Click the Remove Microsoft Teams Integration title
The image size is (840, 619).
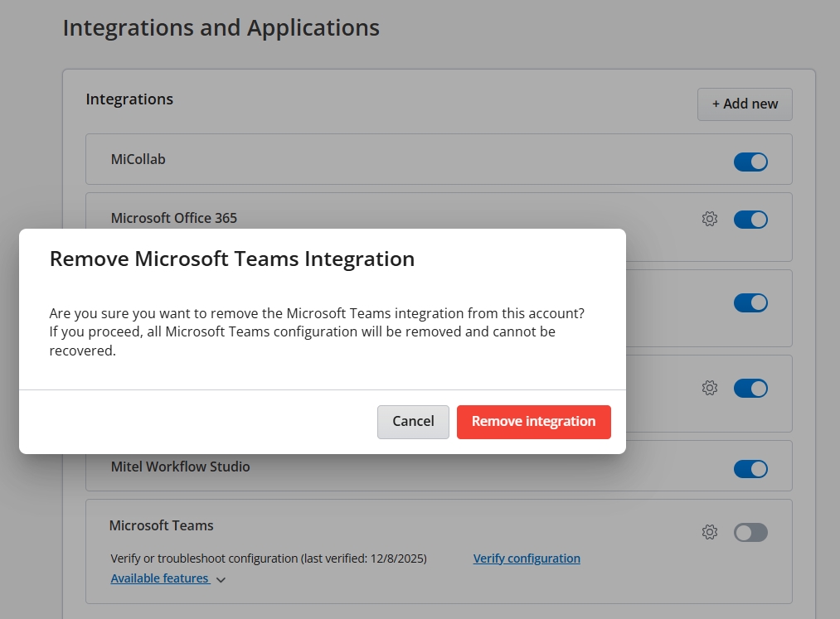232,259
